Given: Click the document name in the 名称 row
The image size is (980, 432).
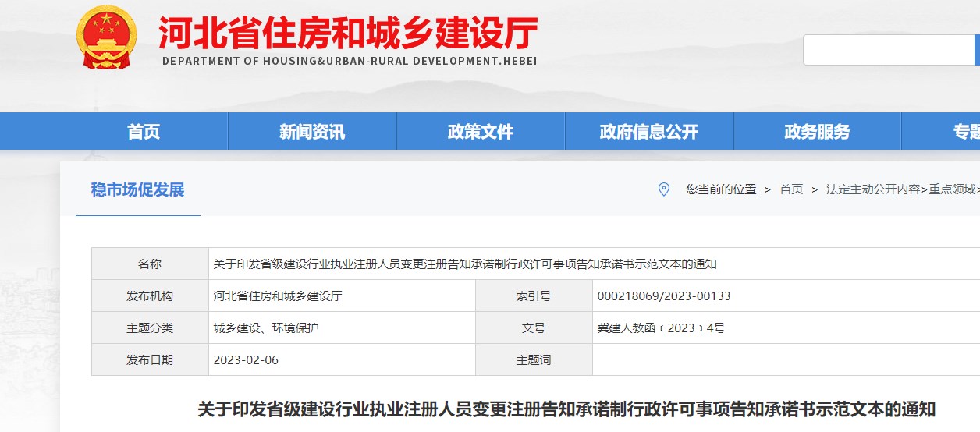Looking at the screenshot, I should click(465, 264).
